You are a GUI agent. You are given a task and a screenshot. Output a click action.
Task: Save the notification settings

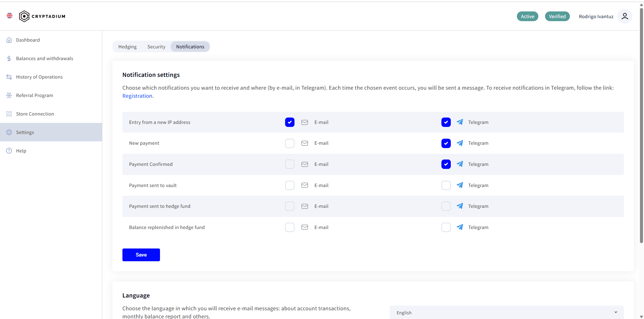141,255
